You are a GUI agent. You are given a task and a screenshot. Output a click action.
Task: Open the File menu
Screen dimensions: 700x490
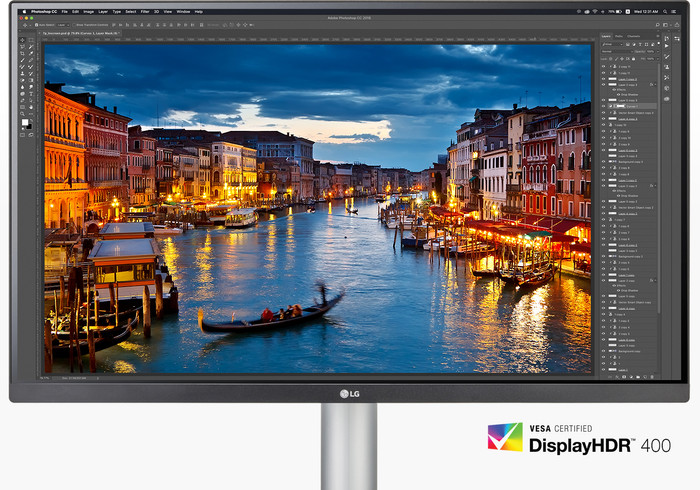64,12
